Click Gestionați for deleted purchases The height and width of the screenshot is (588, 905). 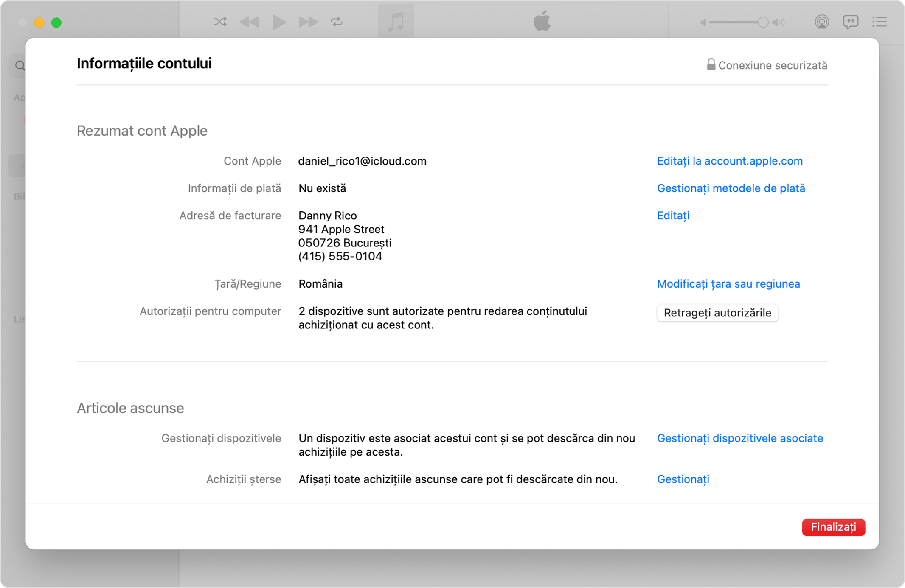coord(683,479)
